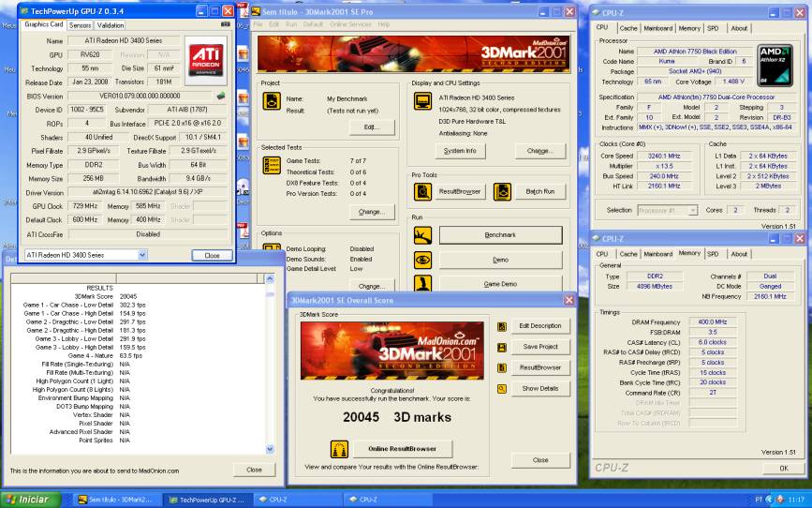Click the Show Details button
This screenshot has height=508, width=812.
tap(540, 388)
